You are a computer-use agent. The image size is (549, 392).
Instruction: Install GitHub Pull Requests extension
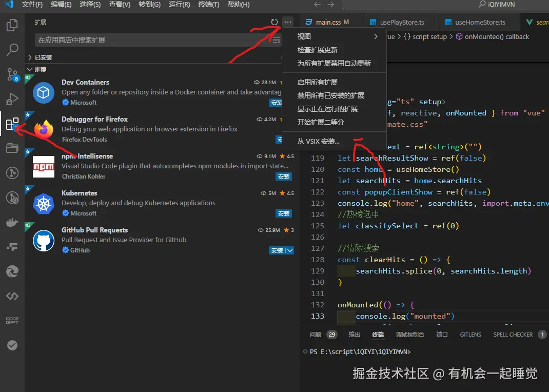(277, 250)
